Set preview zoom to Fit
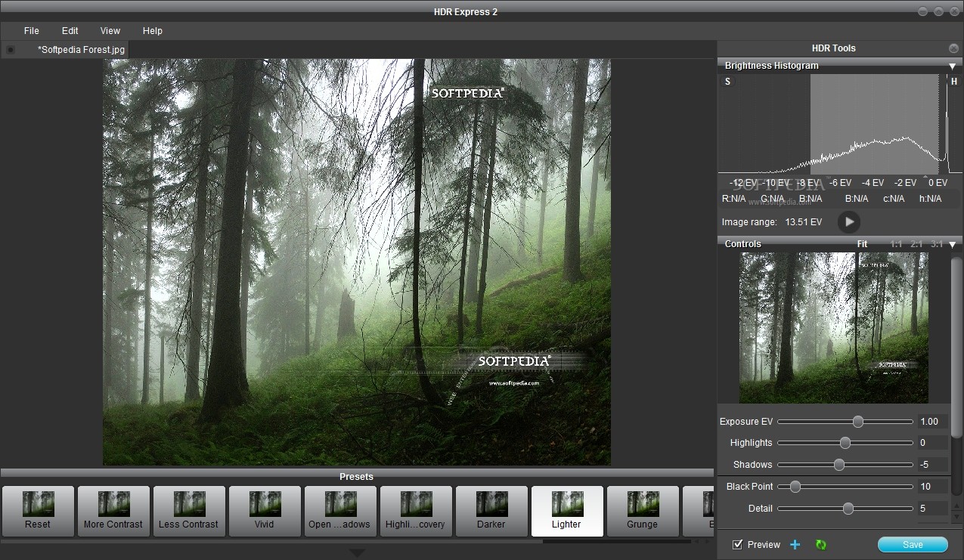Screen dimensions: 964x560 [863, 244]
